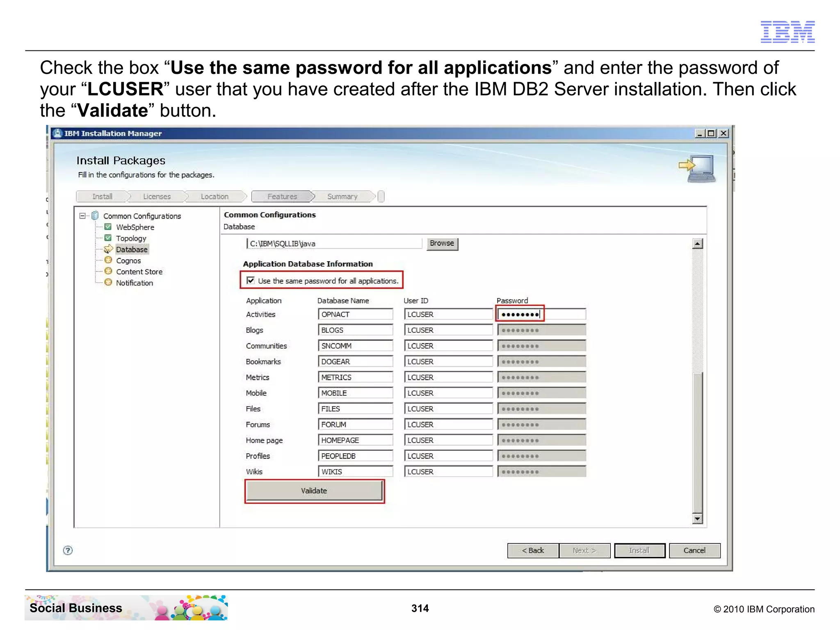Viewport: 840px width, 630px height.
Task: Click the METRICS database name field
Action: coord(356,377)
